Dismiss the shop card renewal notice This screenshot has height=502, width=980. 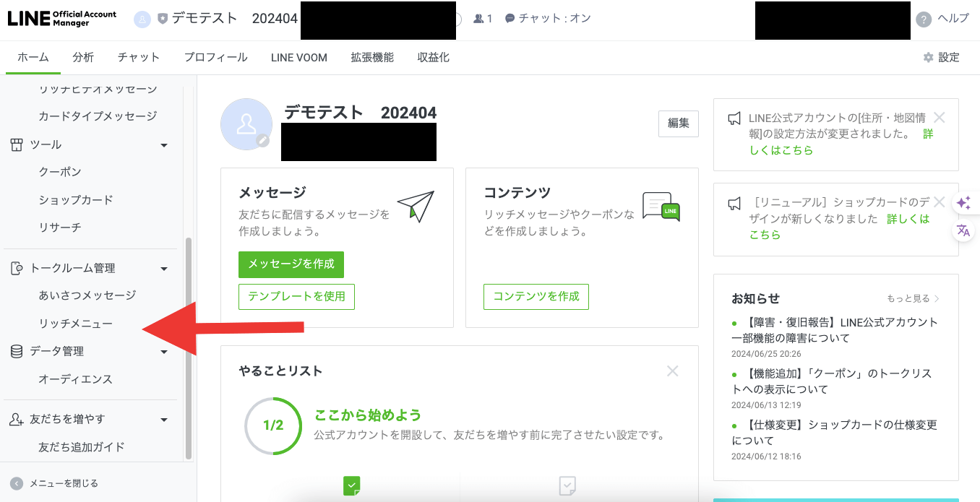click(x=940, y=202)
